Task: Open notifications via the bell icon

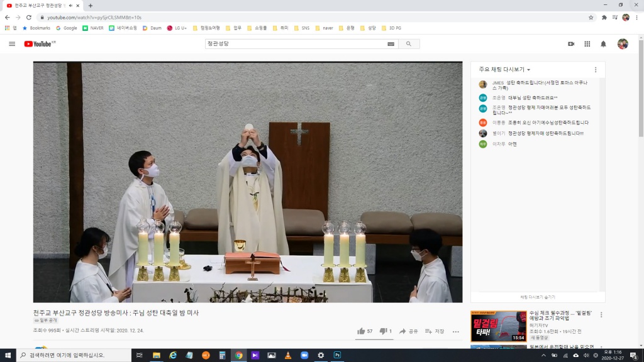Action: click(602, 43)
